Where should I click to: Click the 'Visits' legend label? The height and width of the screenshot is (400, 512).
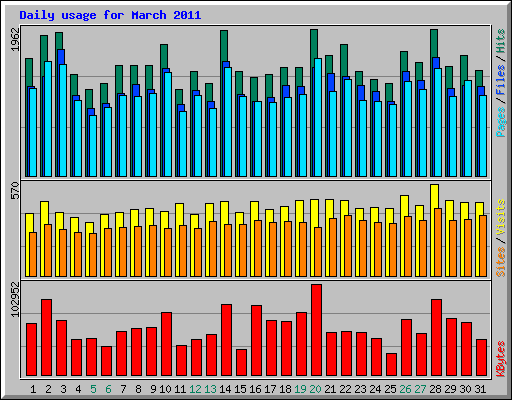point(501,217)
